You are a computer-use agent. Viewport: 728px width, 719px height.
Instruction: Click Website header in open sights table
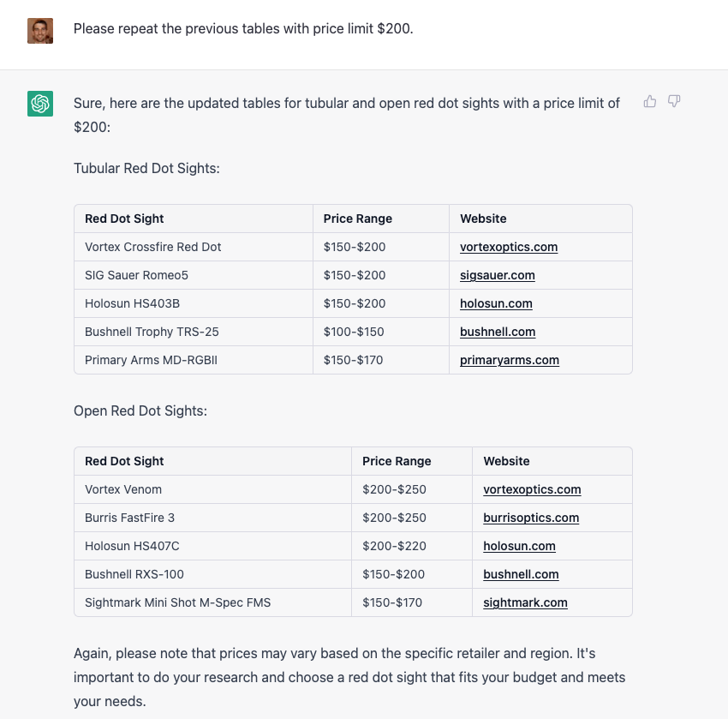506,461
